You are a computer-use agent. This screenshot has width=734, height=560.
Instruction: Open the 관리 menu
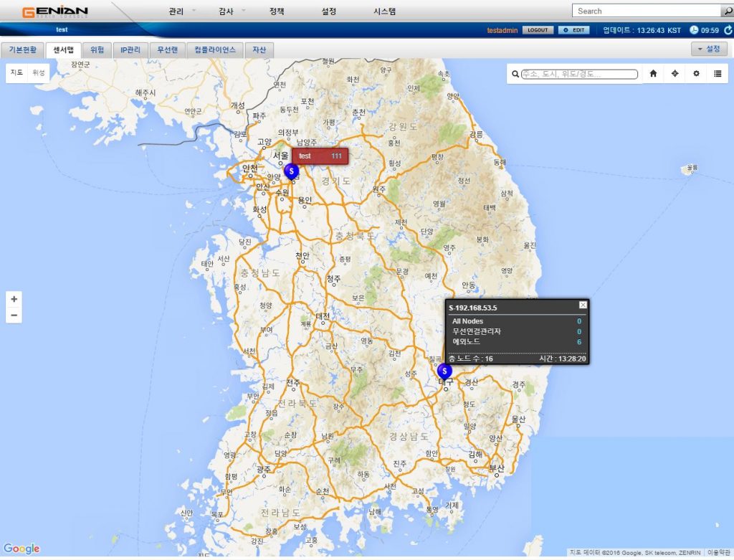(x=176, y=11)
